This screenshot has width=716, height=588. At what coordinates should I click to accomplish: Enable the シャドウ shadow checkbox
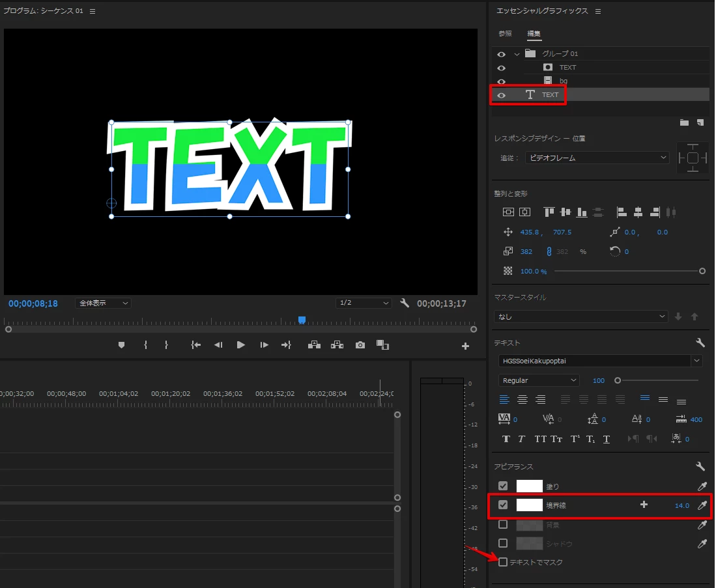tap(503, 543)
